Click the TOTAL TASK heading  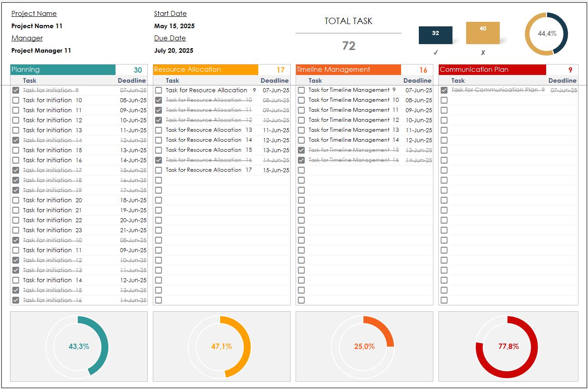(x=348, y=21)
